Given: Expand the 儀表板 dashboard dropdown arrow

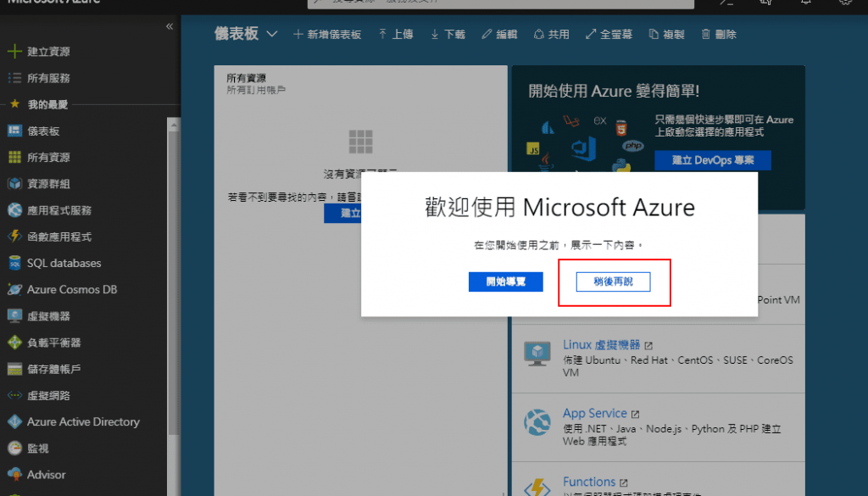Looking at the screenshot, I should point(272,34).
